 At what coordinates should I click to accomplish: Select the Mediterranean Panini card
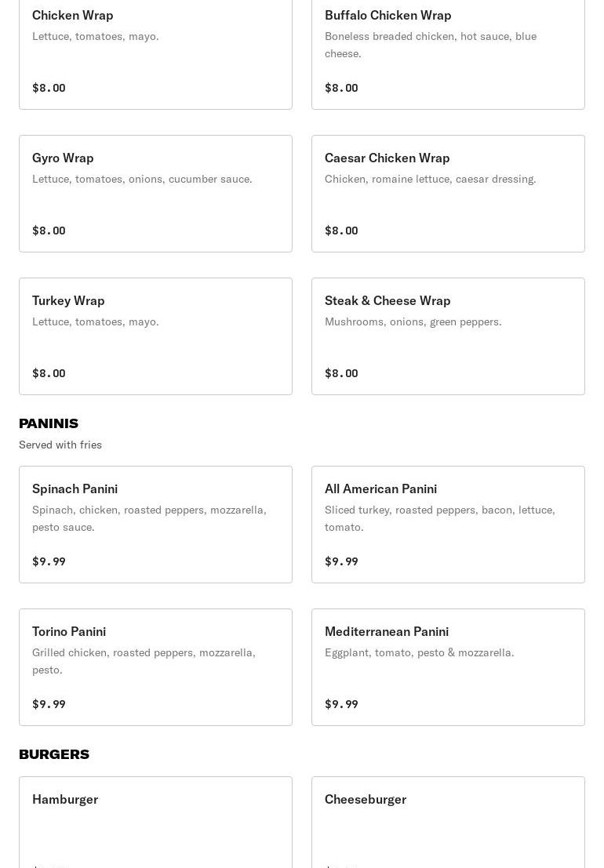448,667
